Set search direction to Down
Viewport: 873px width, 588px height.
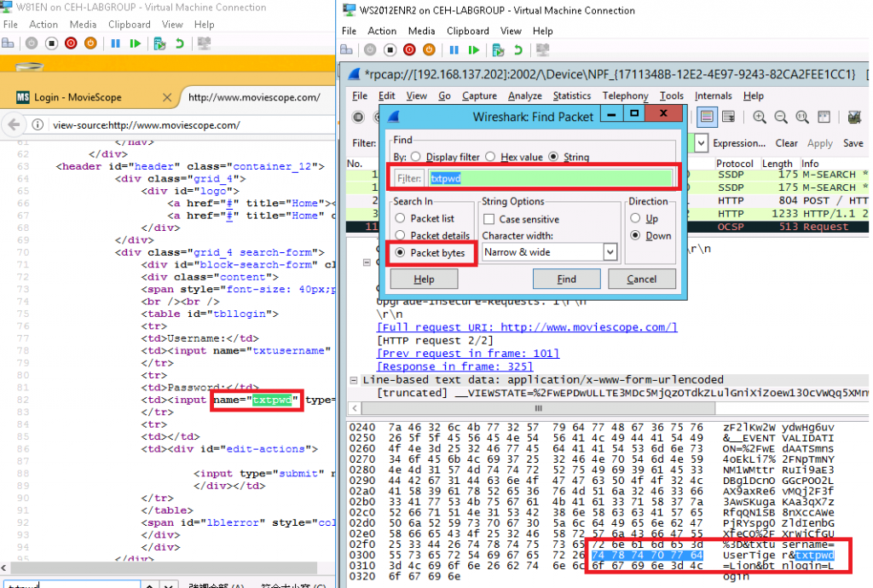(x=635, y=235)
